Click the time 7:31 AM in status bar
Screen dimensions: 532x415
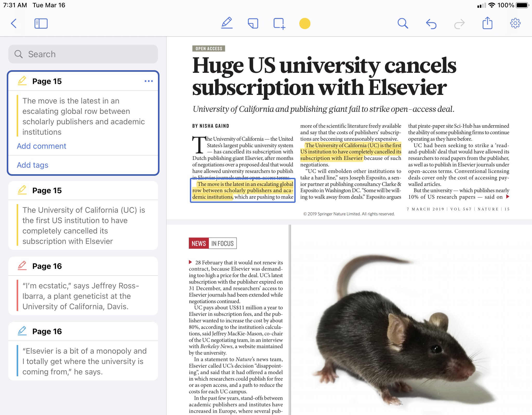tap(15, 5)
